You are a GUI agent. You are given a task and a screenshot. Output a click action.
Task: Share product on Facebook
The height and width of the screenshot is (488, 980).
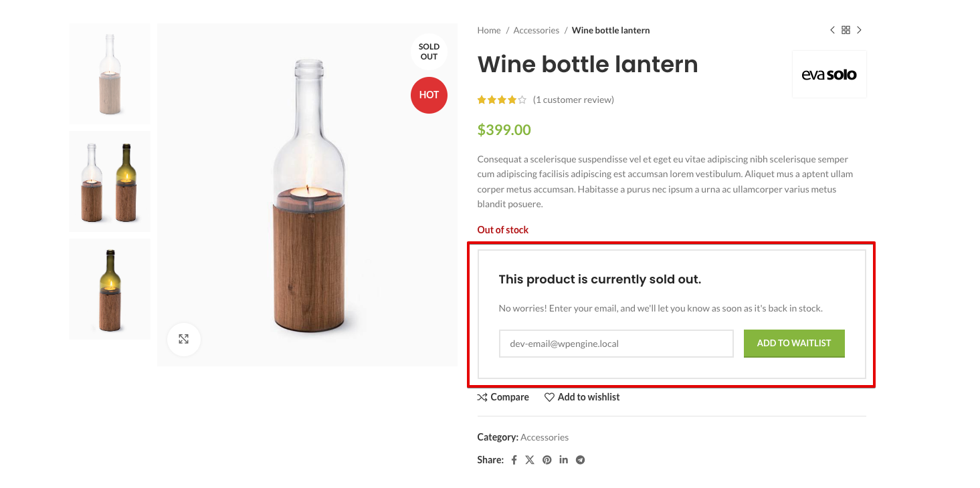click(x=514, y=460)
